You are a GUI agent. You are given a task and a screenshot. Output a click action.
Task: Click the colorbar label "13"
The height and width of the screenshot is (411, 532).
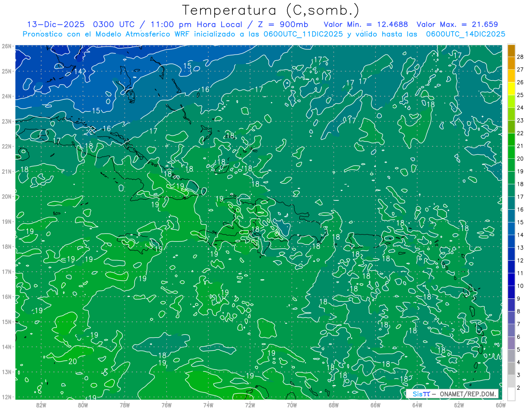[520, 248]
